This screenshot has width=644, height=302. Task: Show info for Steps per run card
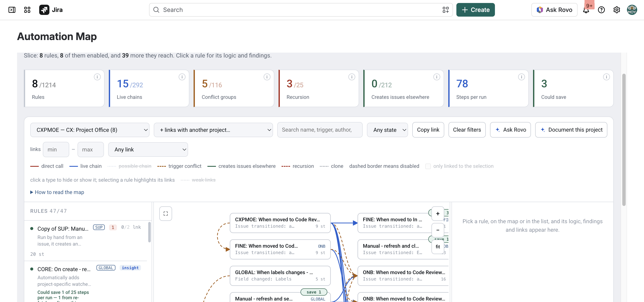tap(522, 77)
